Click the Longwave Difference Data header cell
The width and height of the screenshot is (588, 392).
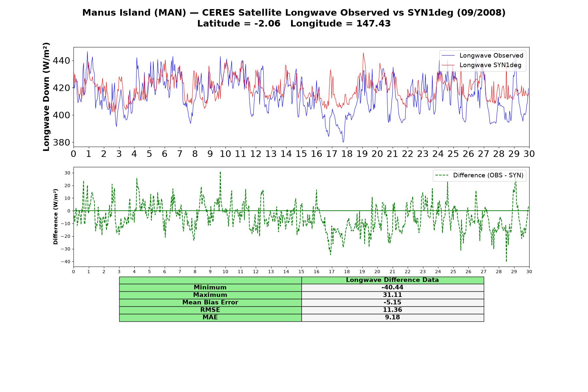(393, 280)
